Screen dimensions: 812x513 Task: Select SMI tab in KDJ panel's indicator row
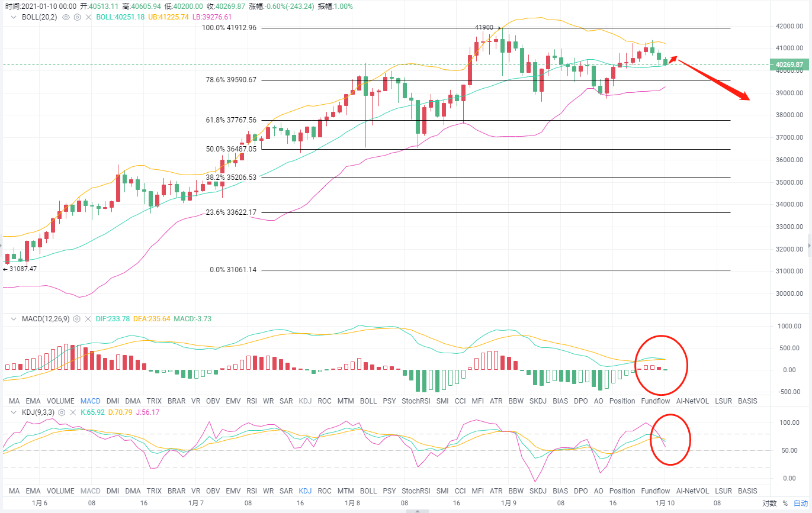[442, 491]
